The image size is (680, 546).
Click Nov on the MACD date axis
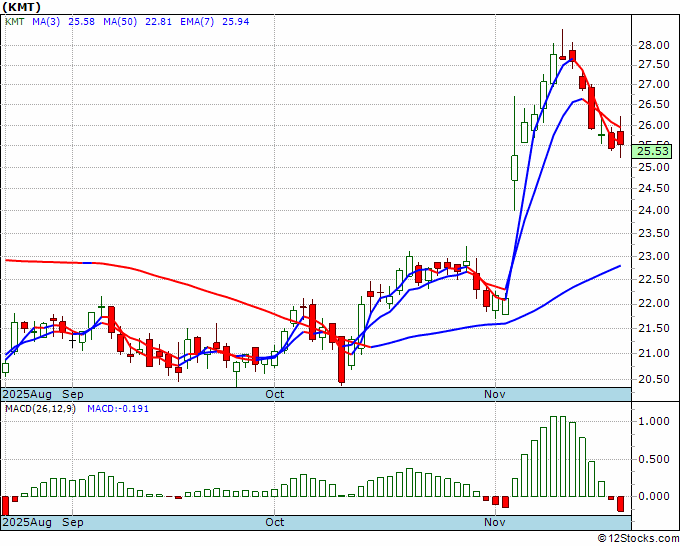[x=495, y=522]
